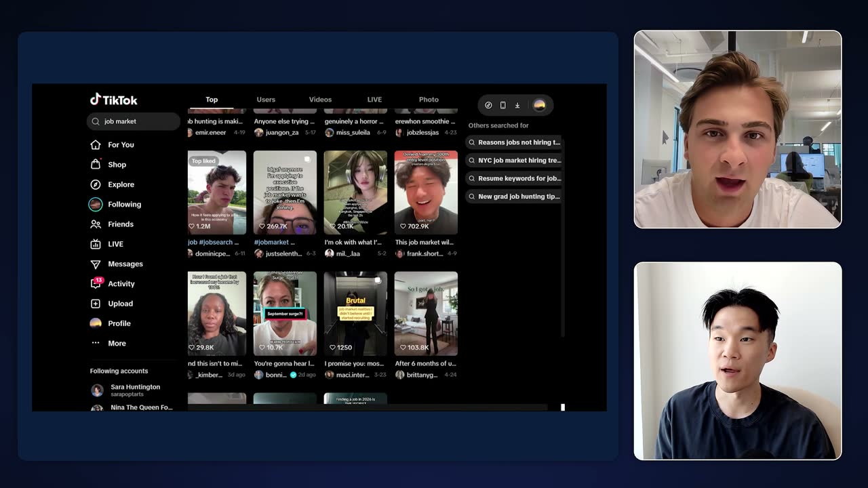The width and height of the screenshot is (868, 488).
Task: Open the LIVE section in the sidebar
Action: pos(107,244)
